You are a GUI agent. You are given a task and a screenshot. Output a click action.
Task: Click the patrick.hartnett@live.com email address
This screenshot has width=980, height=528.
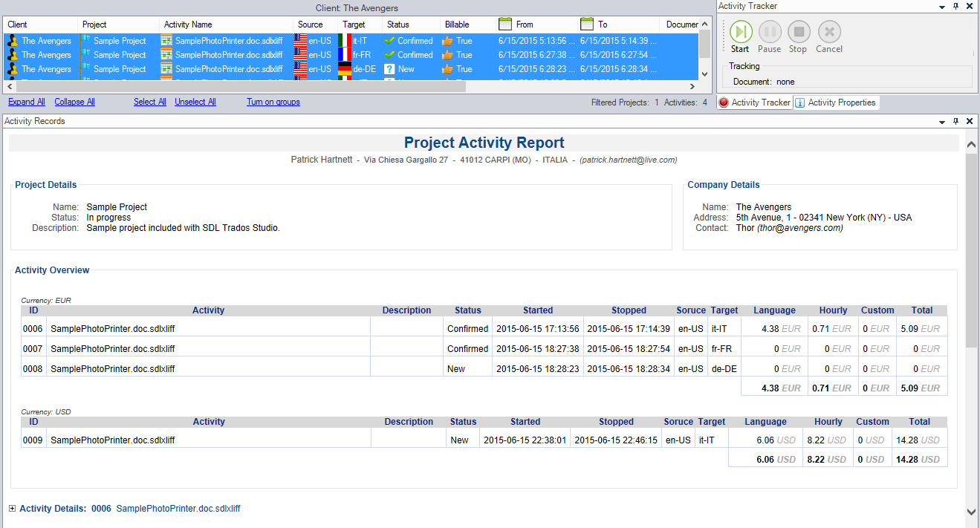[629, 160]
